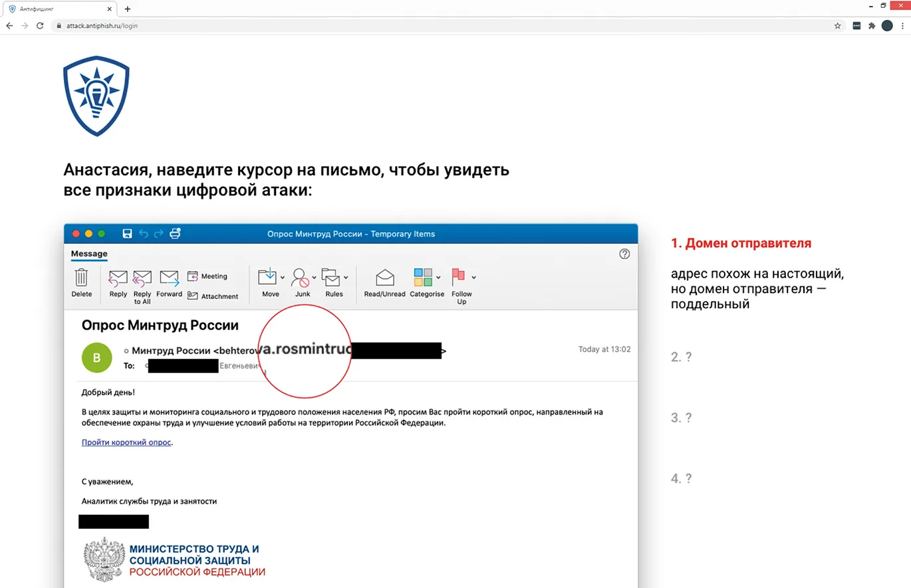Screen dimensions: 911x588
Task: Click the line 'Аналитик службы труда и занятости'
Action: [x=149, y=502]
